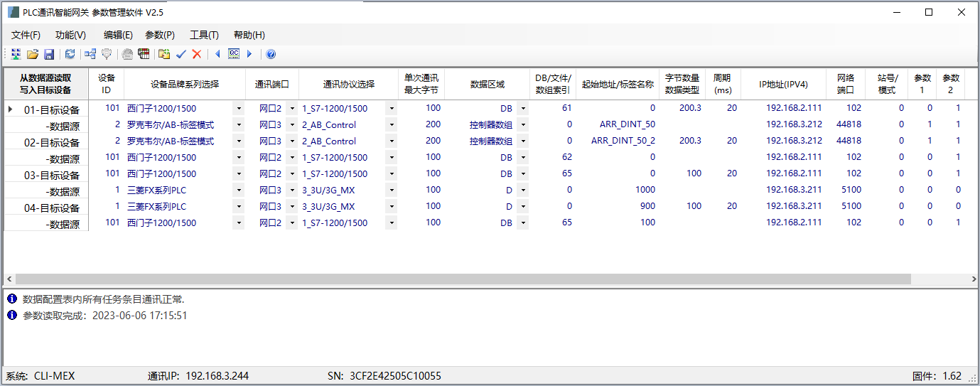Click the IP地址(IPV4) column header
Viewport: 980px width, 386px height.
click(783, 84)
